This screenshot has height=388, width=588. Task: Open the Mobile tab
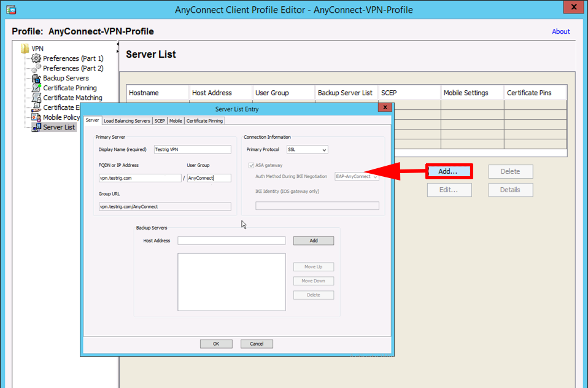click(176, 121)
